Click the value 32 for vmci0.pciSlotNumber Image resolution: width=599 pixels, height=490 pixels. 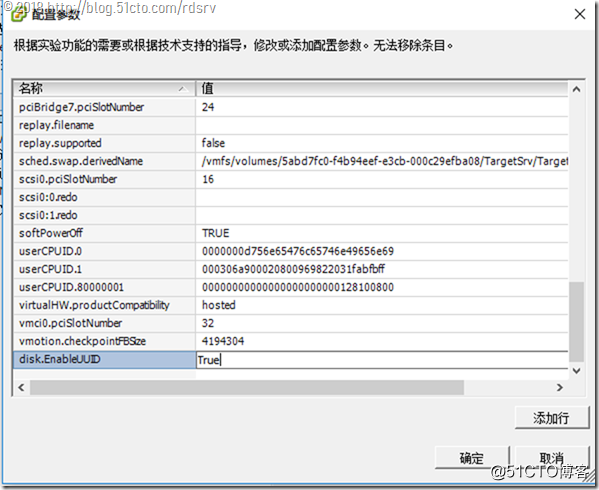[208, 323]
